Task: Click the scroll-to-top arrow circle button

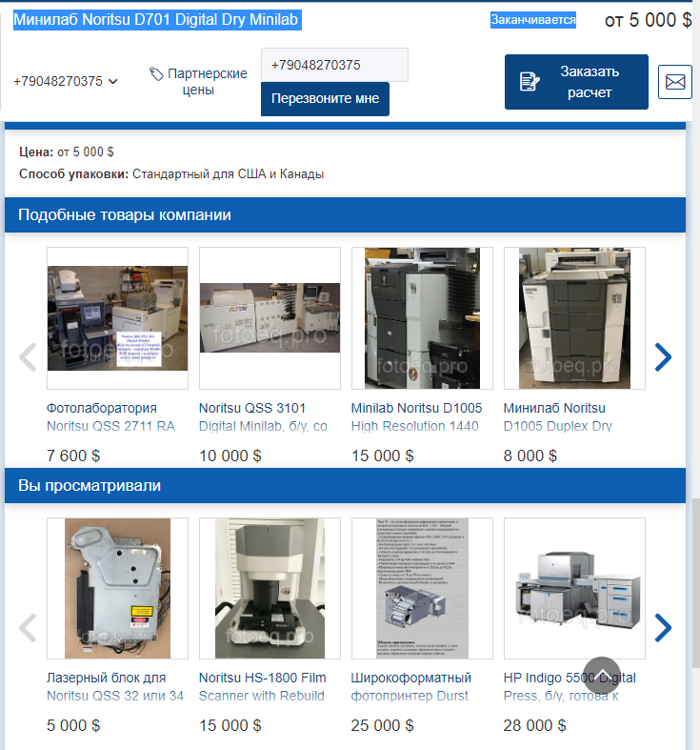Action: (x=602, y=675)
